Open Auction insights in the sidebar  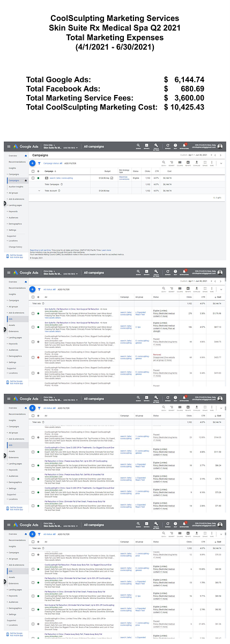[x=16, y=187]
